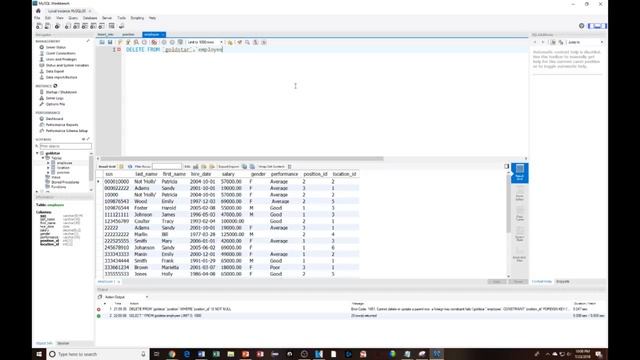The width and height of the screenshot is (640, 360).
Task: Expand the location table arrow
Action: coord(48,168)
